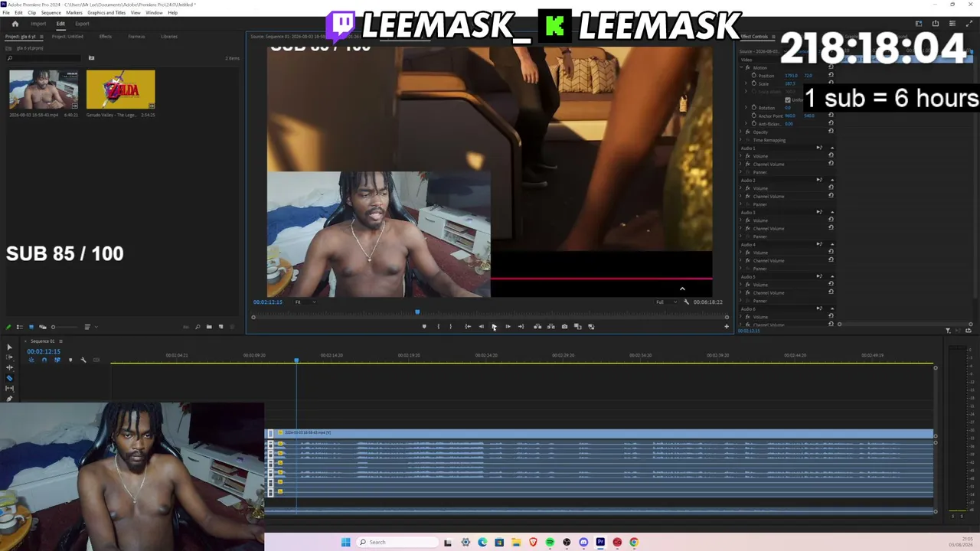Image resolution: width=980 pixels, height=551 pixels.
Task: Open Sequence 01 panel menu
Action: pyautogui.click(x=61, y=341)
